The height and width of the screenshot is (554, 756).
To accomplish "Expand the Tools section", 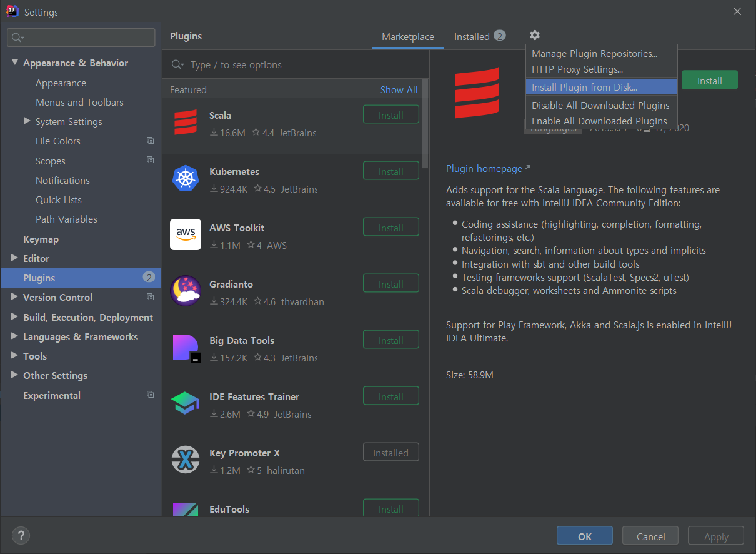I will click(x=15, y=356).
